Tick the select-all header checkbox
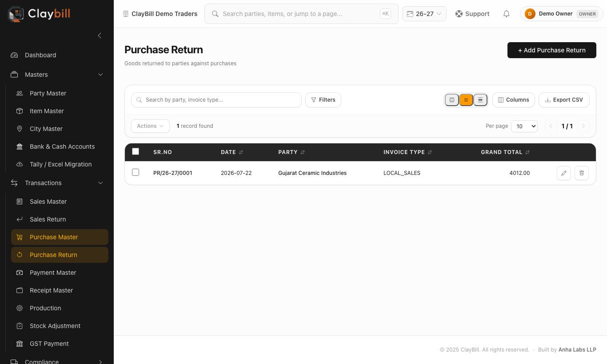The image size is (607, 364). pos(136,151)
